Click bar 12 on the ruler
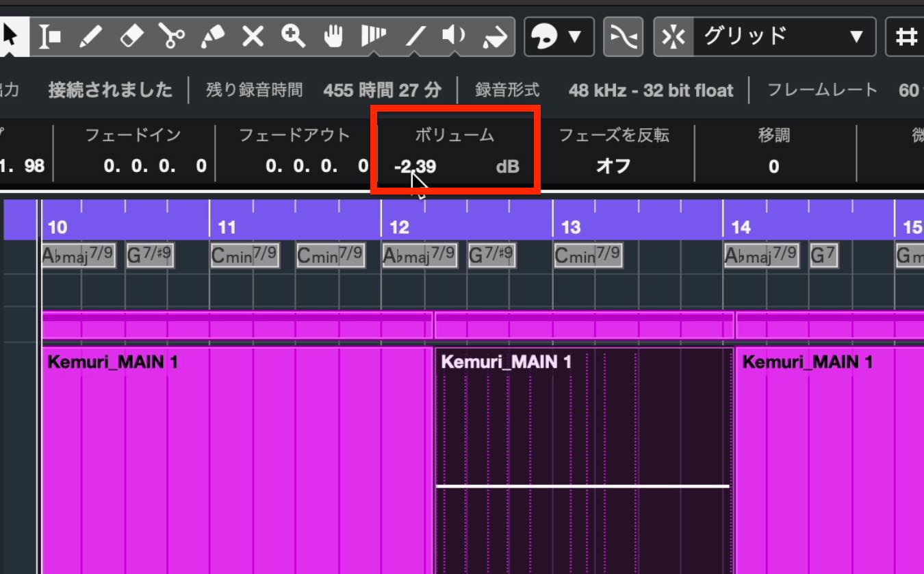The width and height of the screenshot is (924, 574). pyautogui.click(x=399, y=227)
